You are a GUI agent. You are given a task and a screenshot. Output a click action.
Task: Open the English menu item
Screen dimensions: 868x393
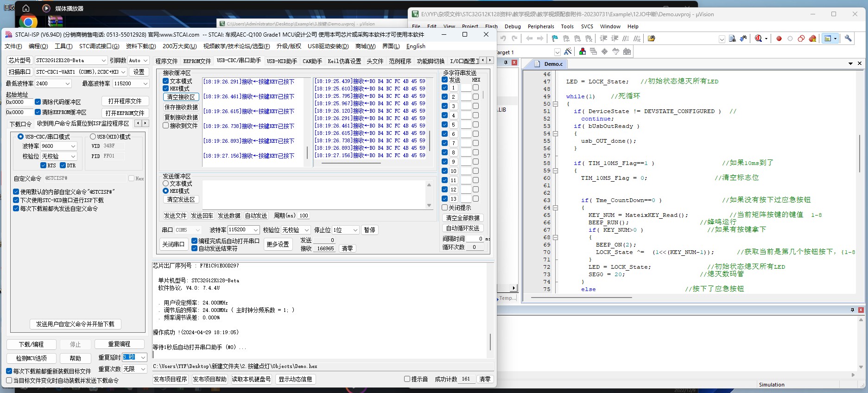click(416, 46)
